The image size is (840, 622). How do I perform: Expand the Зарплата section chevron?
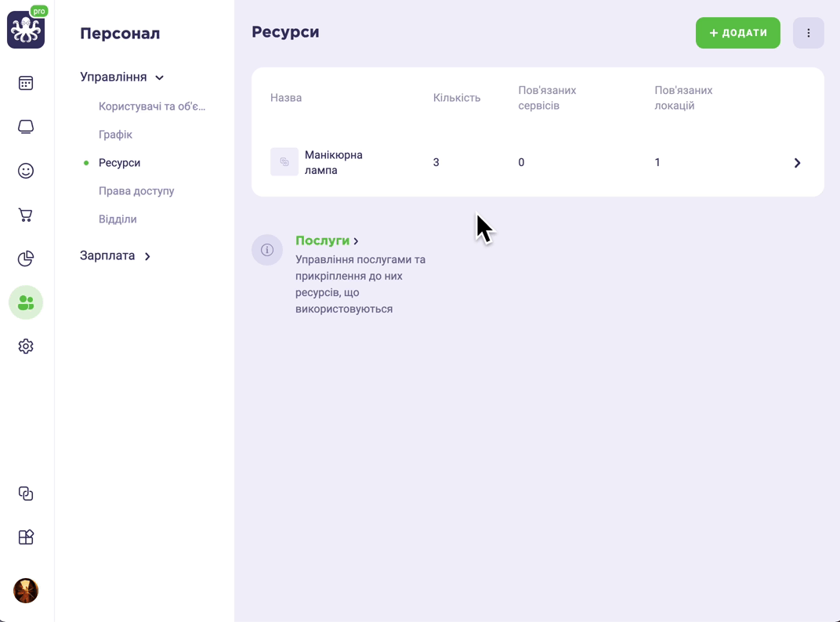[x=147, y=257]
